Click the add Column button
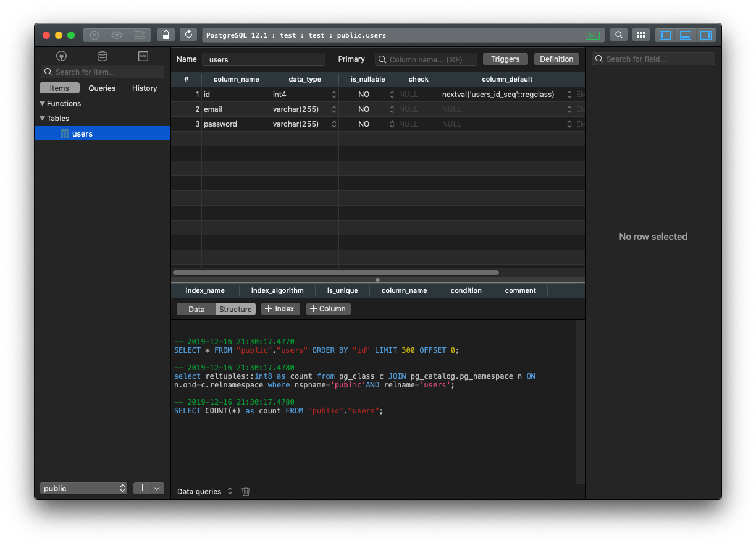The image size is (756, 545). [x=328, y=309]
